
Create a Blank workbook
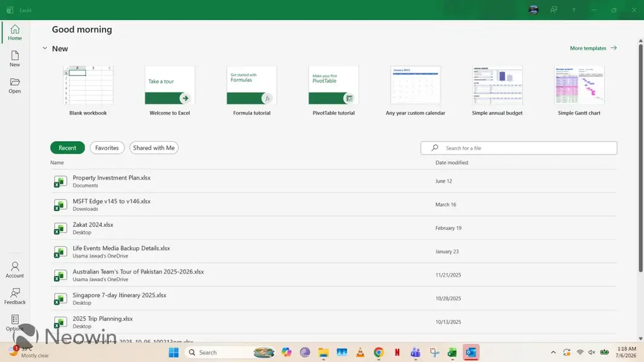click(x=88, y=91)
